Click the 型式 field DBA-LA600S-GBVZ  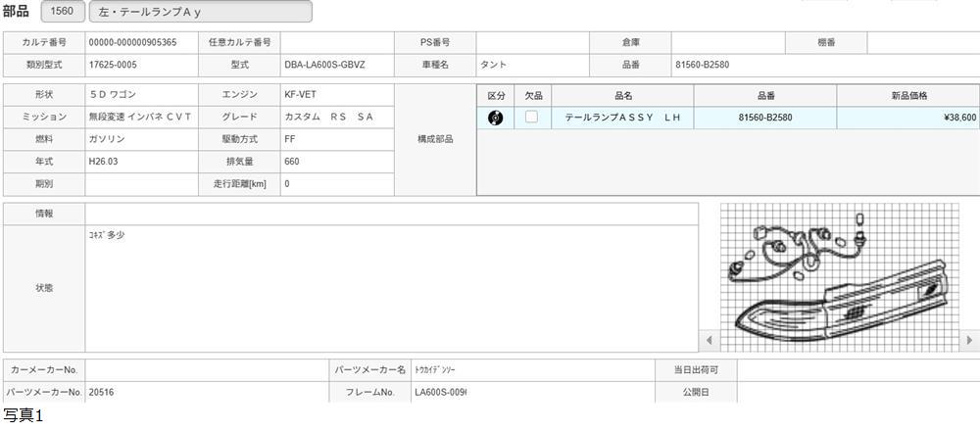(336, 65)
